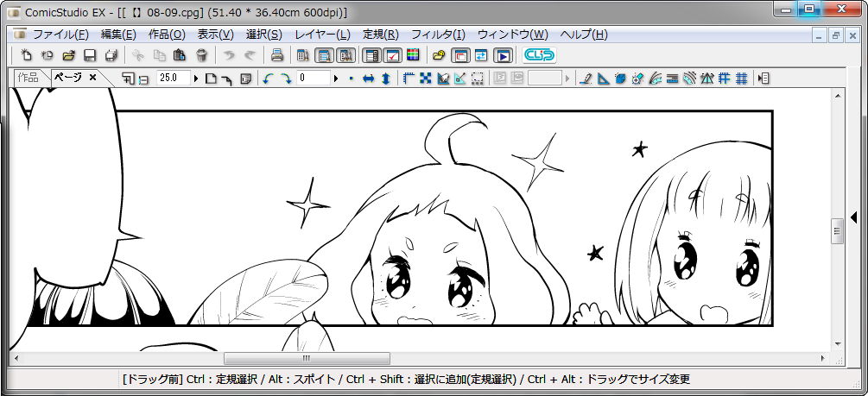The image size is (868, 396).
Task: Click the blank page fit-view icon
Action: [211, 79]
